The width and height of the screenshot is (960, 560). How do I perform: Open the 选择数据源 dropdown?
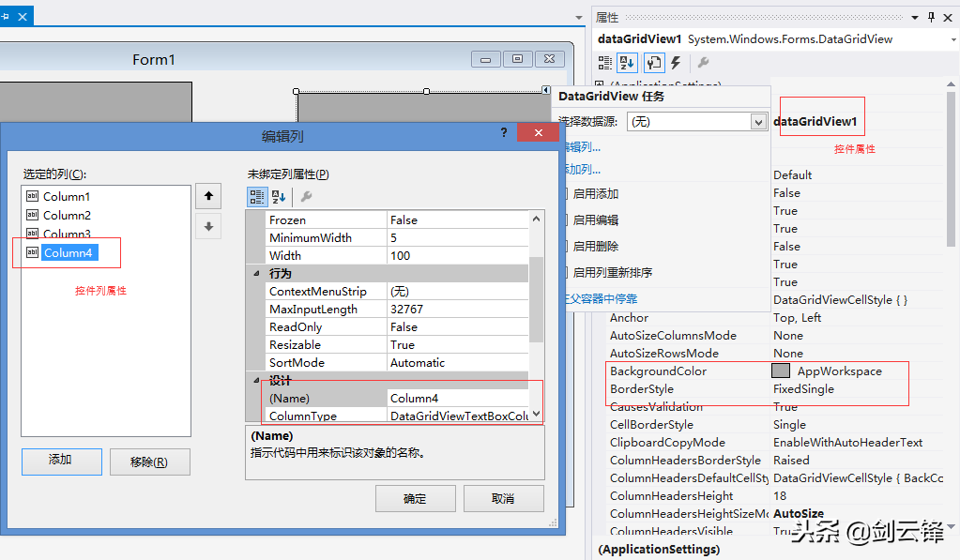coord(758,122)
